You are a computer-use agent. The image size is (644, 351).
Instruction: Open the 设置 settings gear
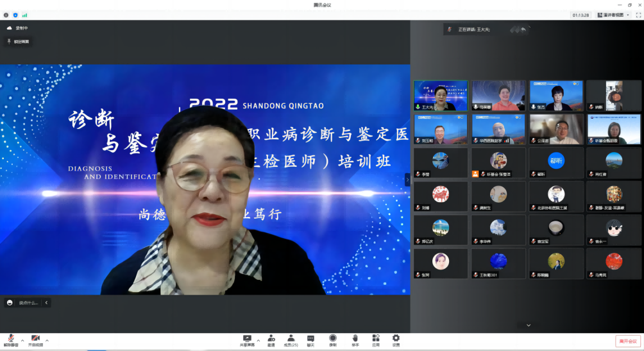(x=396, y=338)
